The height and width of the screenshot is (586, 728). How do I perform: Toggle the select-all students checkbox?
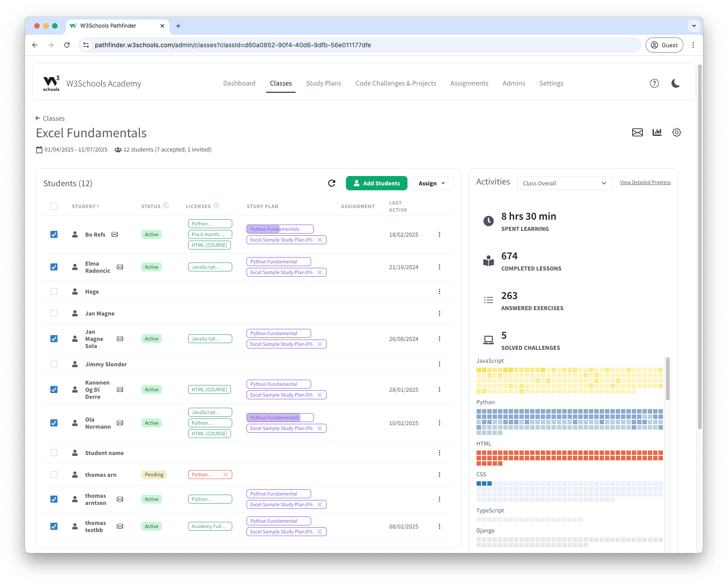pos(54,206)
